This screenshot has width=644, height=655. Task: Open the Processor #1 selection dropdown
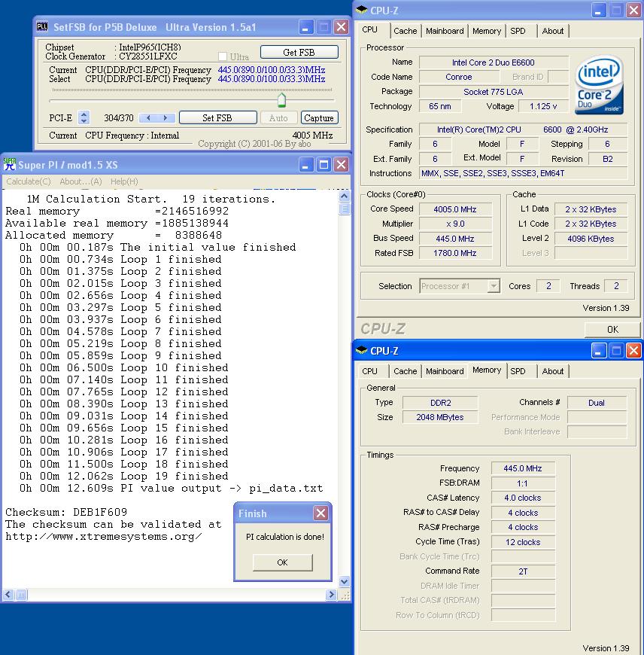(494, 286)
